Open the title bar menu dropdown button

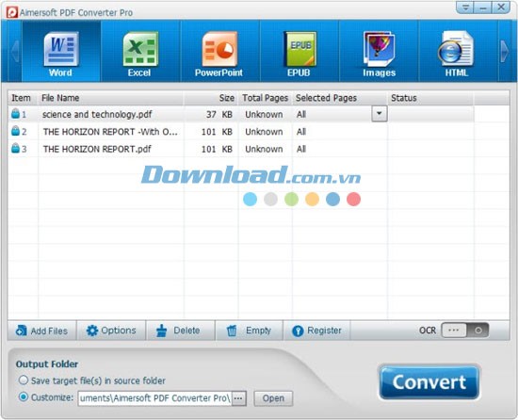pyautogui.click(x=465, y=8)
